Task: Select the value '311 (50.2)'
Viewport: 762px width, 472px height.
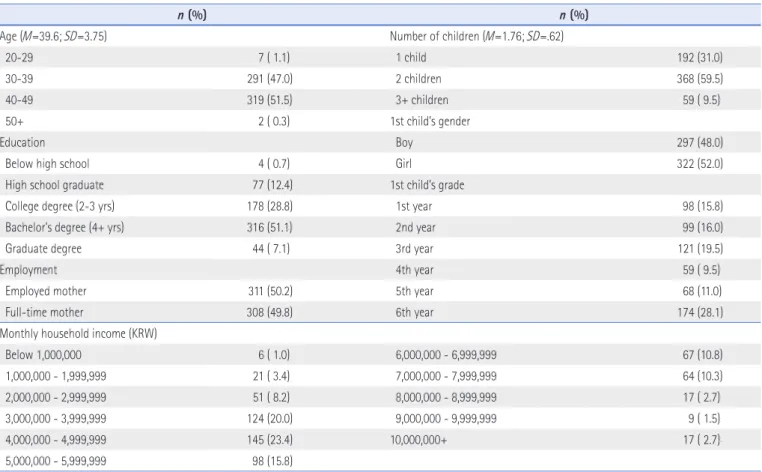Action: 270,291
